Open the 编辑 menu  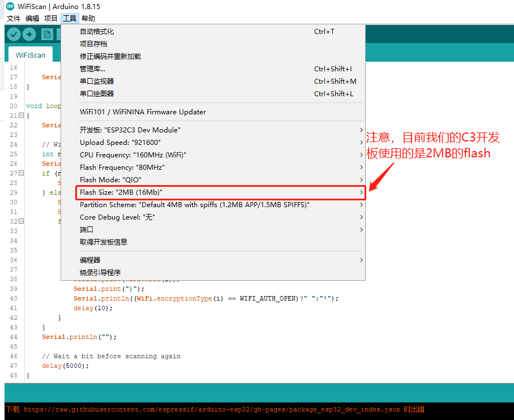point(32,18)
